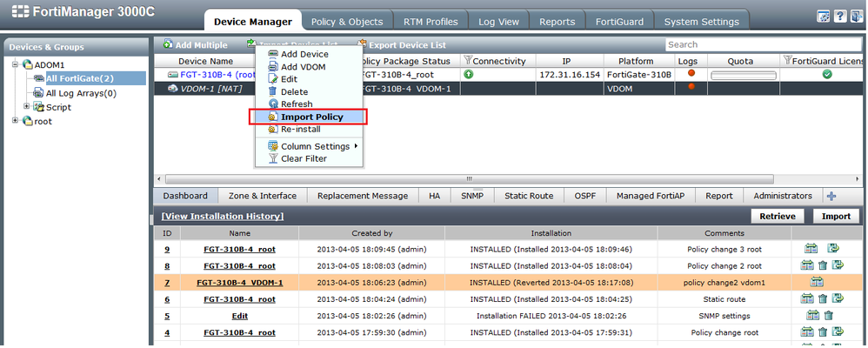Image resolution: width=868 pixels, height=348 pixels.
Task: Click the Connectivity column filter funnel icon
Action: pos(468,60)
